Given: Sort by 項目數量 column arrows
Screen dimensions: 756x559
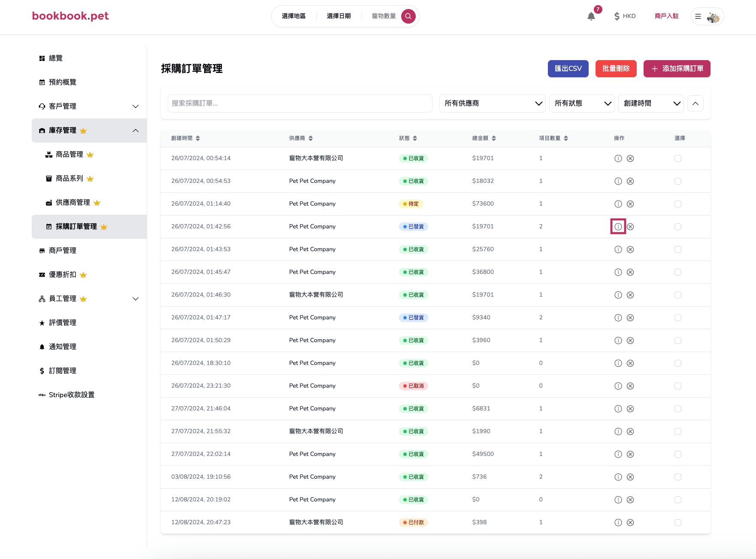Looking at the screenshot, I should click(566, 138).
